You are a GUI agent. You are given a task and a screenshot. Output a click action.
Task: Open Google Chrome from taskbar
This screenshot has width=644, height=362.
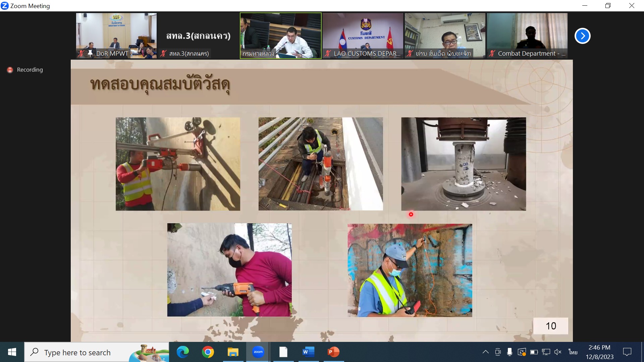tap(208, 352)
